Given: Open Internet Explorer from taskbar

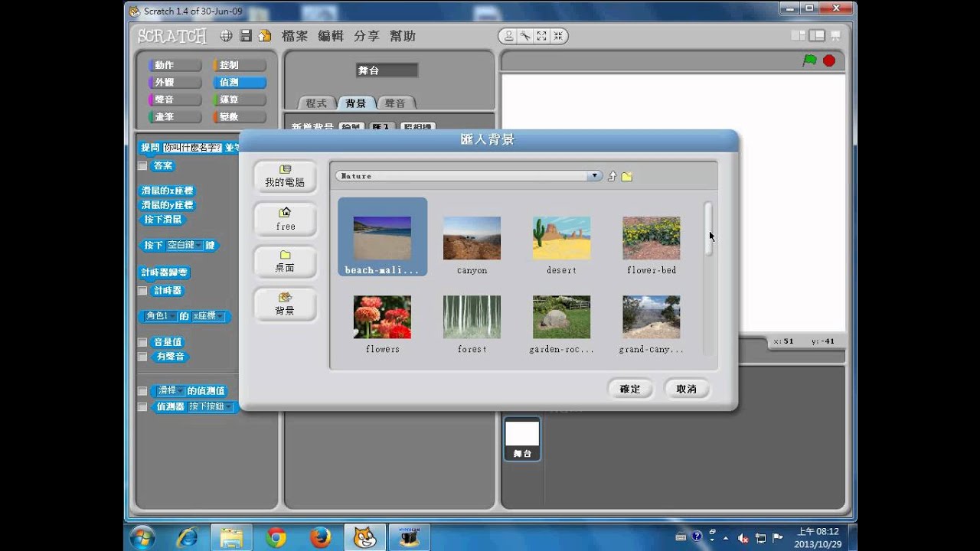Looking at the screenshot, I should pyautogui.click(x=187, y=538).
